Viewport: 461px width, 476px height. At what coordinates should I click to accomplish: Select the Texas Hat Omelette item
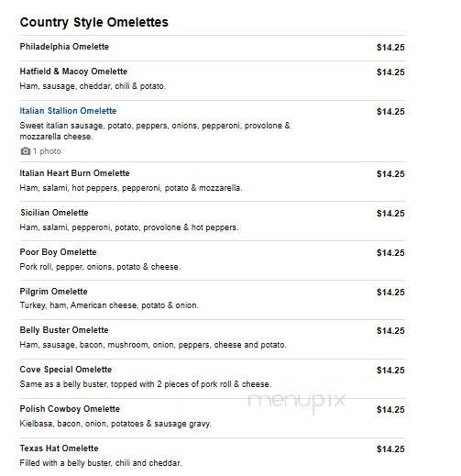point(59,448)
